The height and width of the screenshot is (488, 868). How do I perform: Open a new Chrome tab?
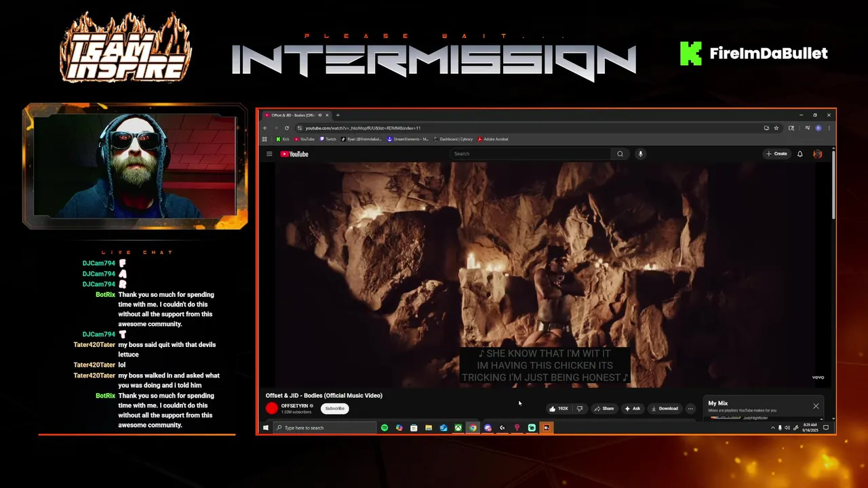(338, 115)
